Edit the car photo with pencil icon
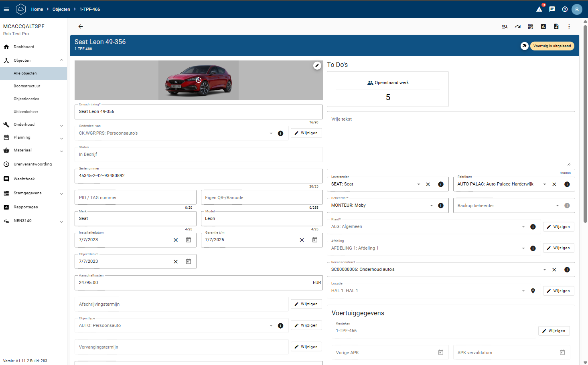The image size is (588, 365). pyautogui.click(x=317, y=66)
